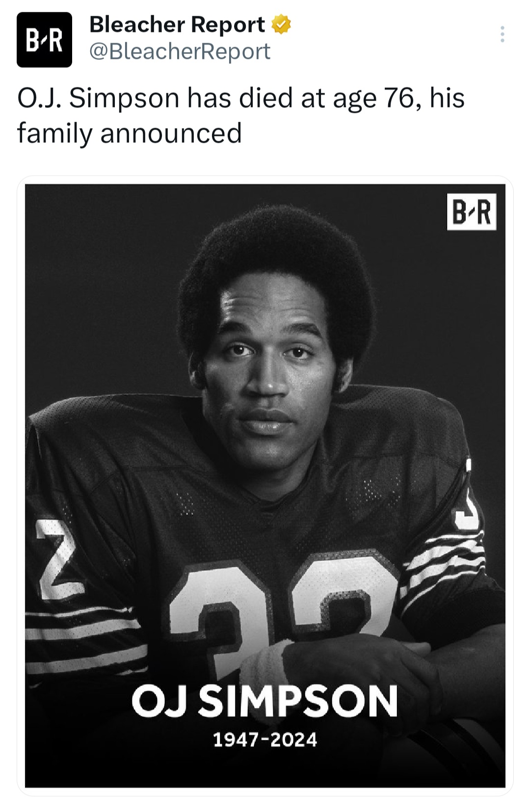This screenshot has height=812, width=530.
Task: Open the memorial photo in full view
Action: click(x=265, y=486)
